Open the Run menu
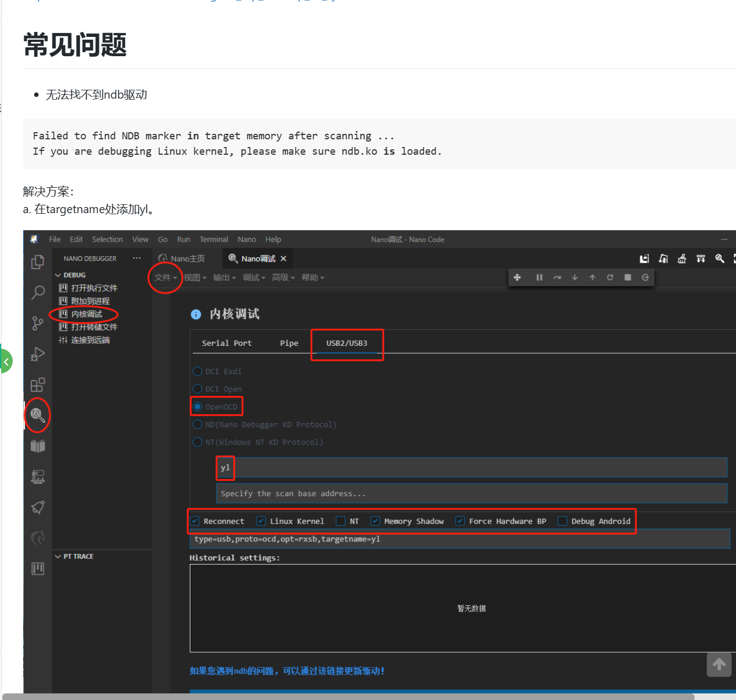This screenshot has width=736, height=700. tap(183, 240)
